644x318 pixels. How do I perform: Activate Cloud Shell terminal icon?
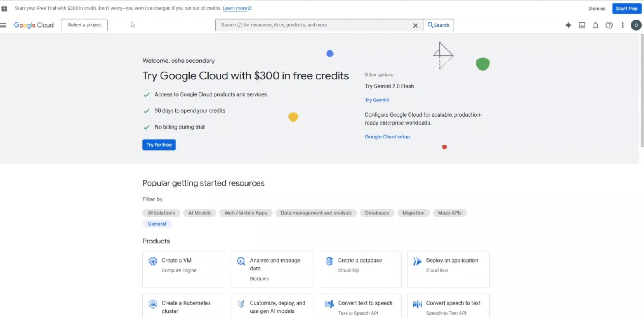582,25
